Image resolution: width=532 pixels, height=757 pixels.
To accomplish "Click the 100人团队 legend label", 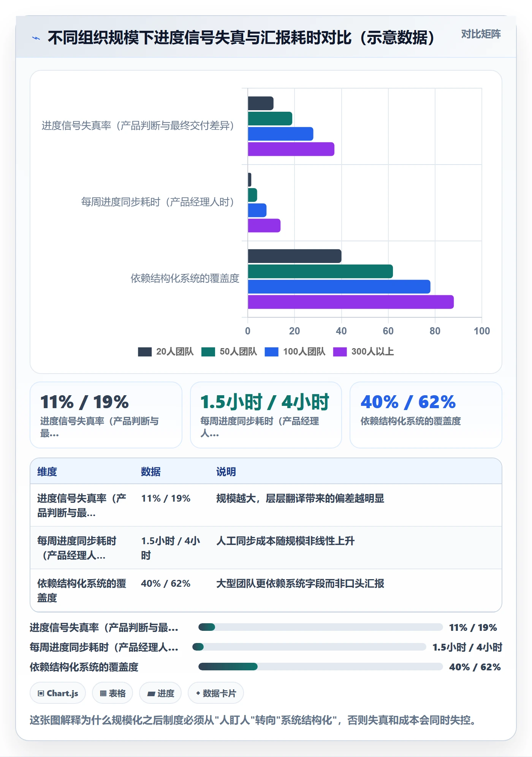I will pos(304,352).
